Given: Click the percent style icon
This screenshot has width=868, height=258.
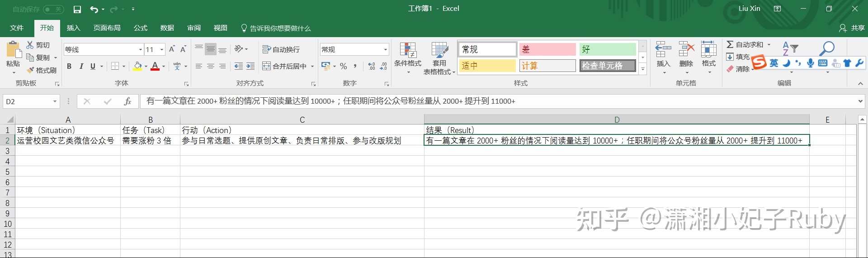Looking at the screenshot, I should click(344, 66).
